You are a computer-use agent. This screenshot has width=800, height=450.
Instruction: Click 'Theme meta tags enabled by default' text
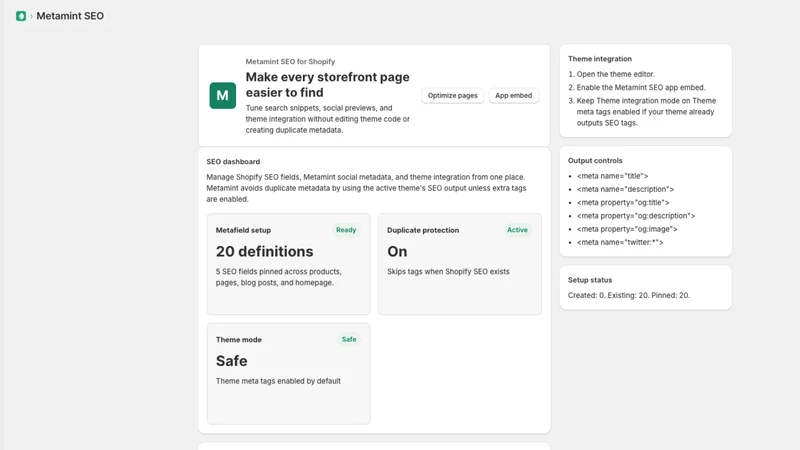[x=278, y=381]
